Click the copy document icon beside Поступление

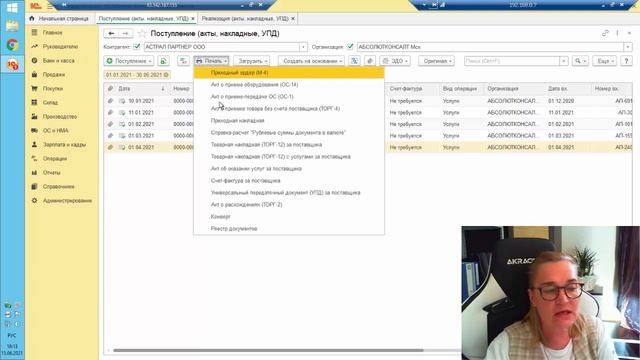163,61
